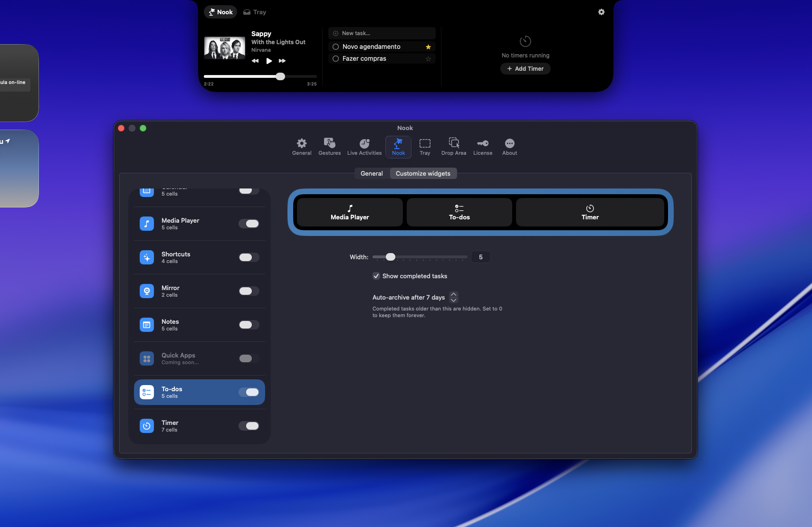Star the Fazer compras task
The width and height of the screenshot is (812, 527).
tap(428, 58)
